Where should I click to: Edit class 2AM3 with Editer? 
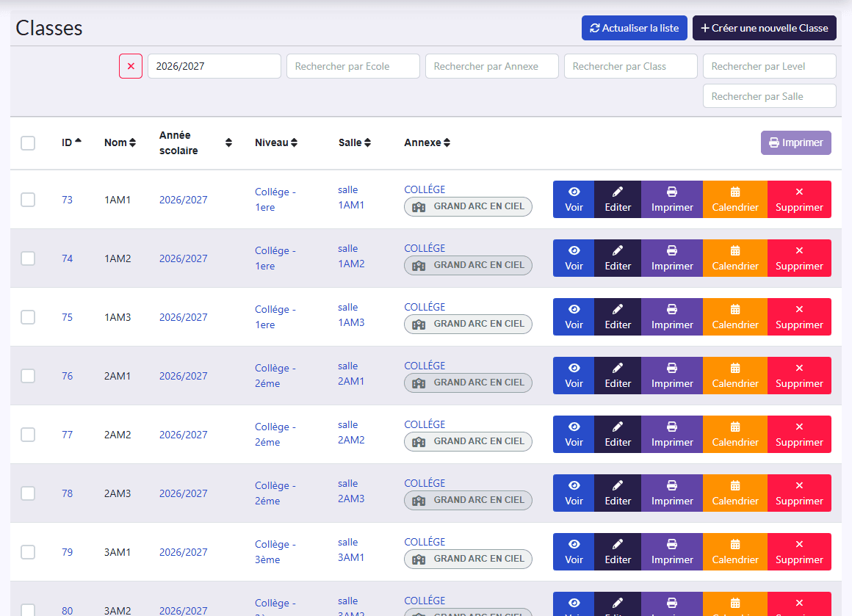click(x=618, y=493)
